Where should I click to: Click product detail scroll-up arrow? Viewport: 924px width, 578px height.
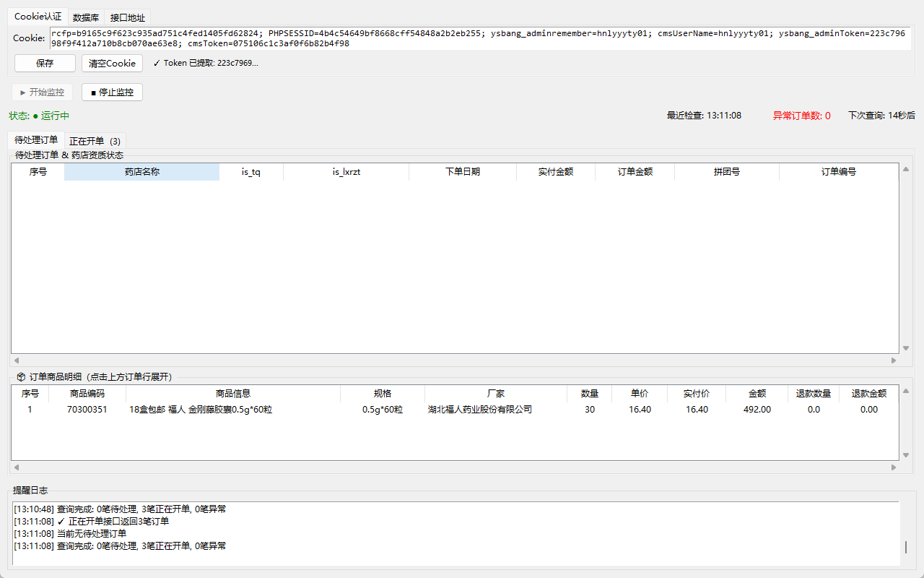pyautogui.click(x=906, y=391)
